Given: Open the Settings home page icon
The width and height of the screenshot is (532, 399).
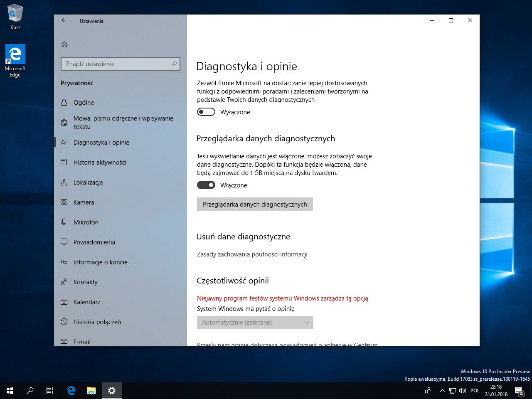Looking at the screenshot, I should tap(64, 44).
